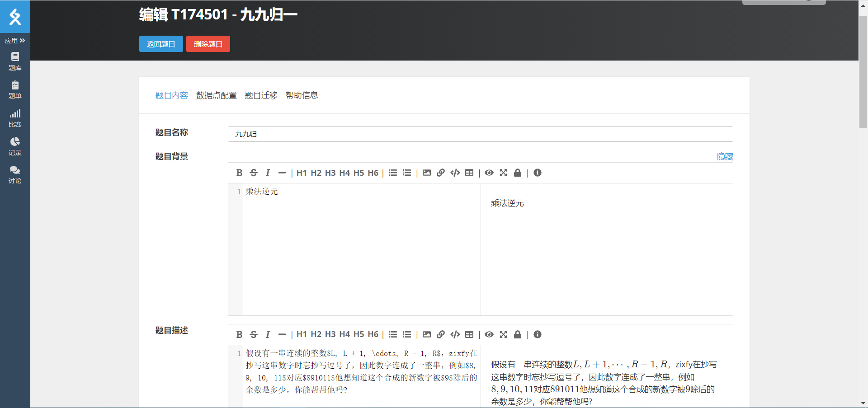Insert table in 题目描述 editor
The image size is (868, 408).
(x=469, y=334)
